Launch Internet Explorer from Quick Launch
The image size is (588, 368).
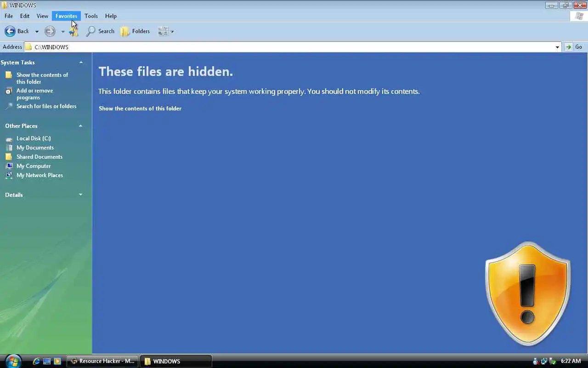[x=36, y=362]
